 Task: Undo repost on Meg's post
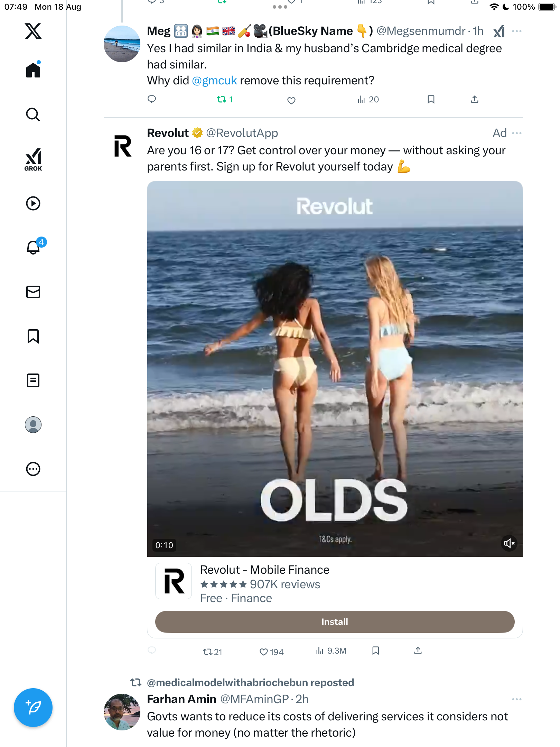(222, 100)
